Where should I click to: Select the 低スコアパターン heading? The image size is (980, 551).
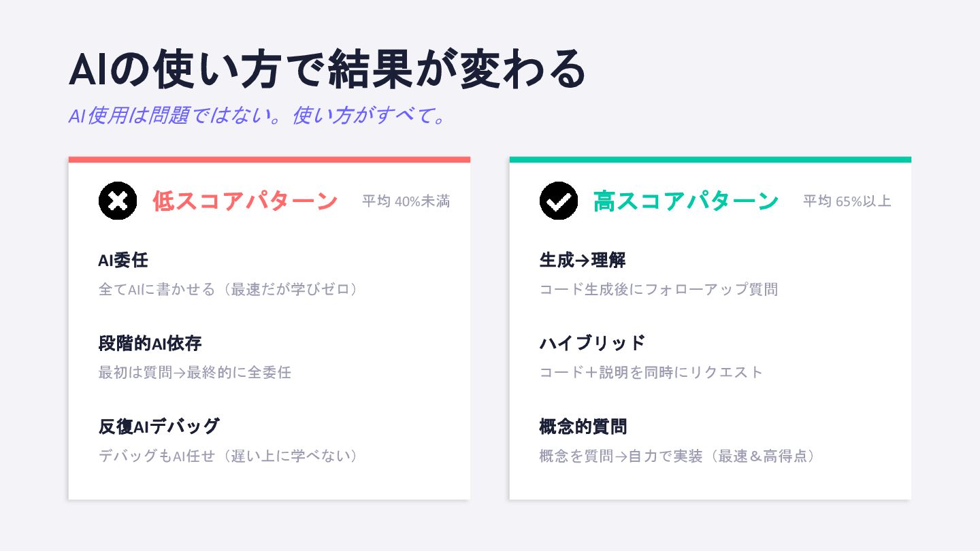(x=245, y=201)
